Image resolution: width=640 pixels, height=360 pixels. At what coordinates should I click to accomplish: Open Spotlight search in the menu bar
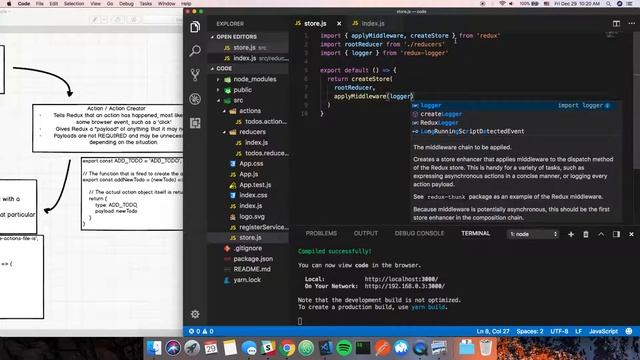tap(609, 4)
